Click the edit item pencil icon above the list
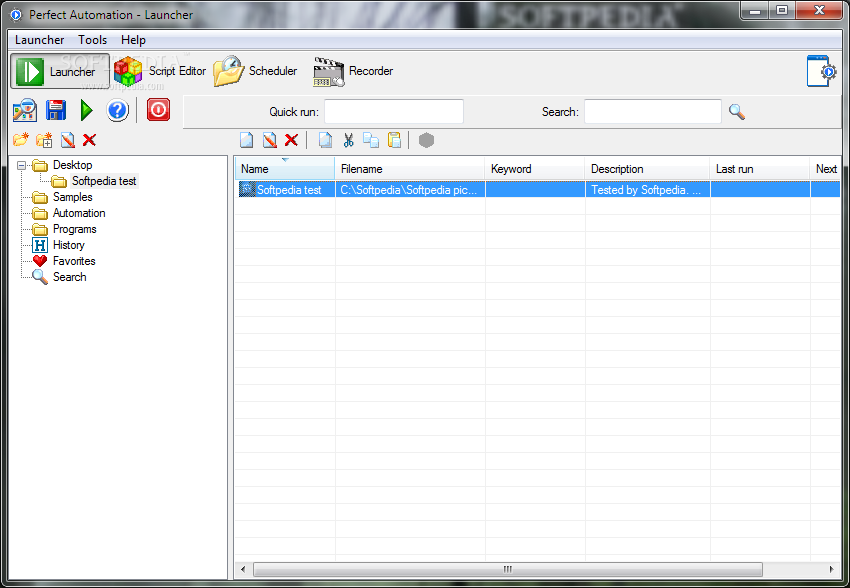 tap(269, 140)
